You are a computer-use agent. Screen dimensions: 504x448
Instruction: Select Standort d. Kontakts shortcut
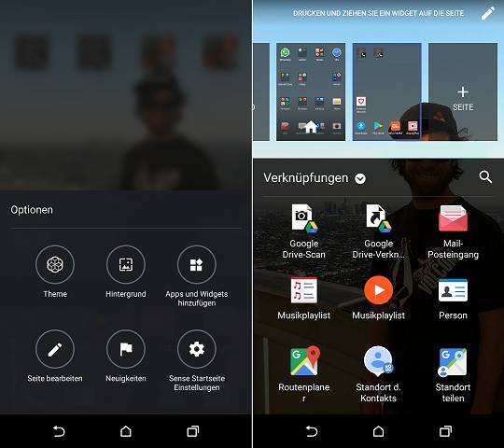point(378,374)
